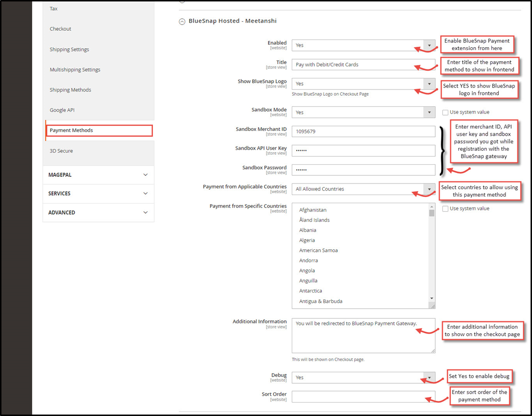Open Payment from Applicable Countries dropdown

(x=363, y=189)
